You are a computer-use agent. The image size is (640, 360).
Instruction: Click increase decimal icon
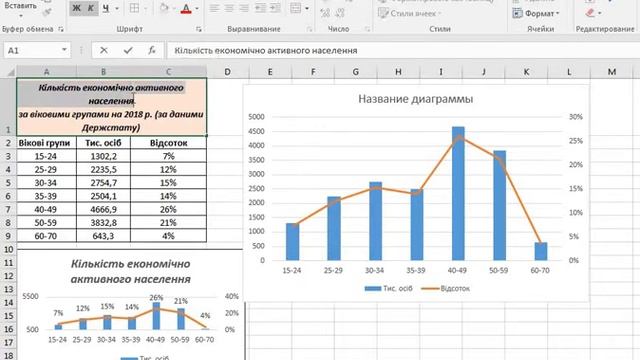click(325, 13)
